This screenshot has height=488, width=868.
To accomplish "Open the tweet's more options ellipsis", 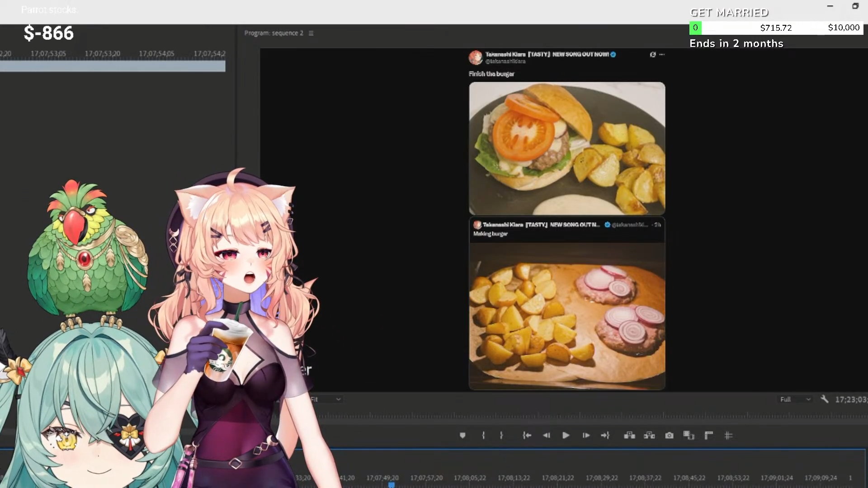I will [x=662, y=54].
